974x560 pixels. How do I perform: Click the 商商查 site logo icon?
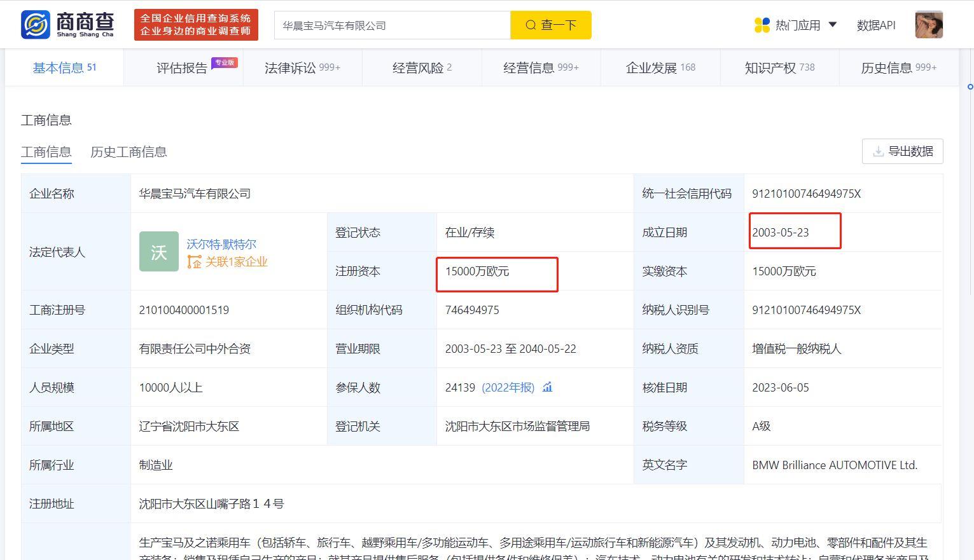35,24
